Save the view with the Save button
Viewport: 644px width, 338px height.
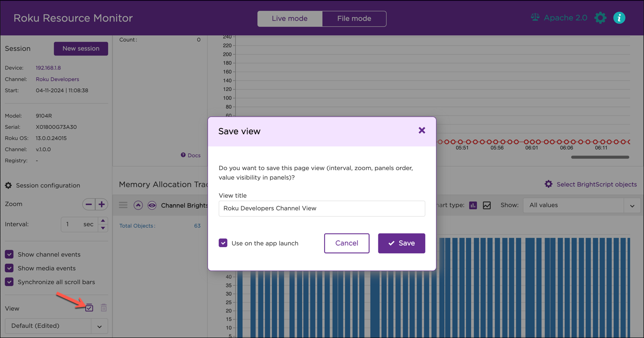pos(401,243)
